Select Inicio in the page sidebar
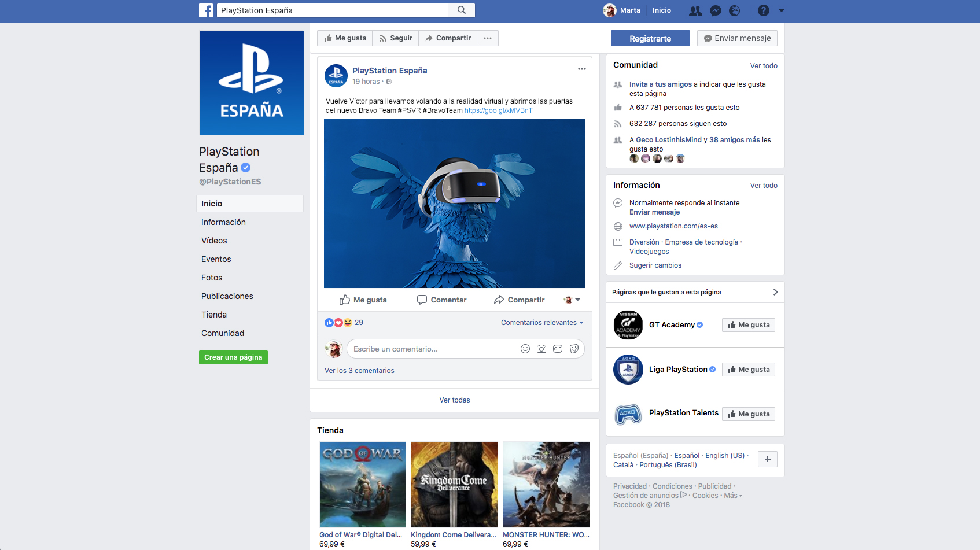 click(250, 204)
